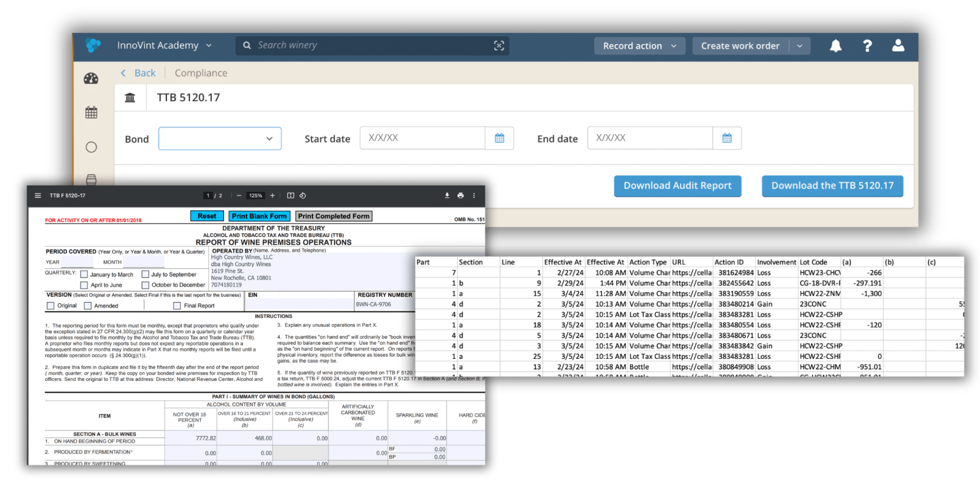Check the "January to March" quarterly checkbox
Image resolution: width=980 pixels, height=492 pixels.
pos(84,274)
